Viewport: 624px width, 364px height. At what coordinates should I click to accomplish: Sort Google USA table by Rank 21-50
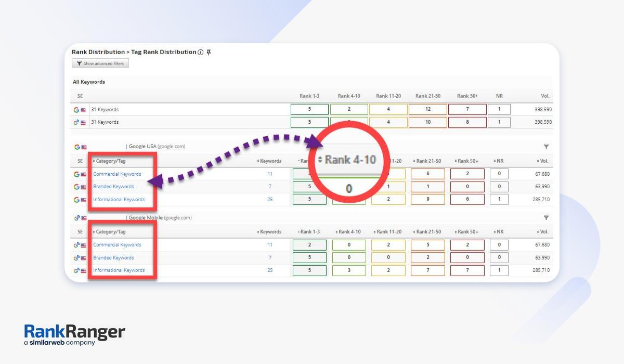point(427,161)
